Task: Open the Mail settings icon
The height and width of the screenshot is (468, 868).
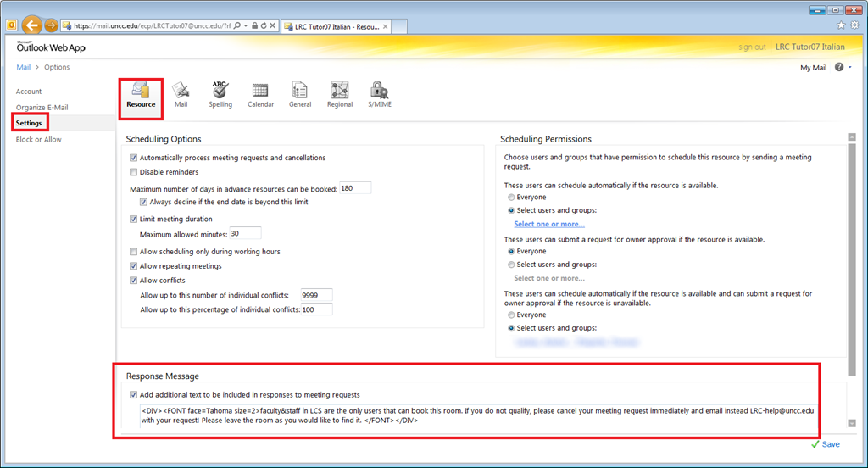Action: 181,93
